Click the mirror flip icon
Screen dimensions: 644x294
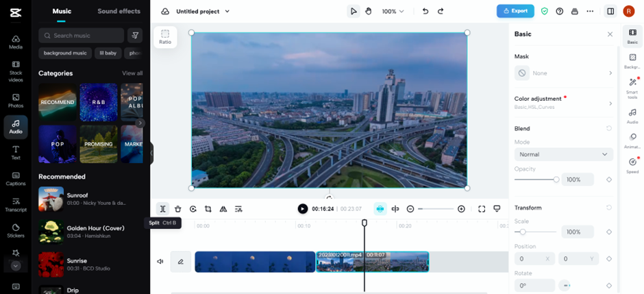223,209
